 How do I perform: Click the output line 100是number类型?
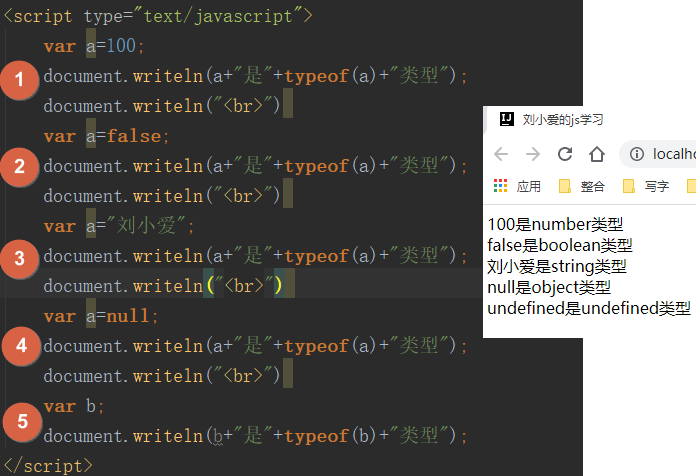tap(555, 224)
